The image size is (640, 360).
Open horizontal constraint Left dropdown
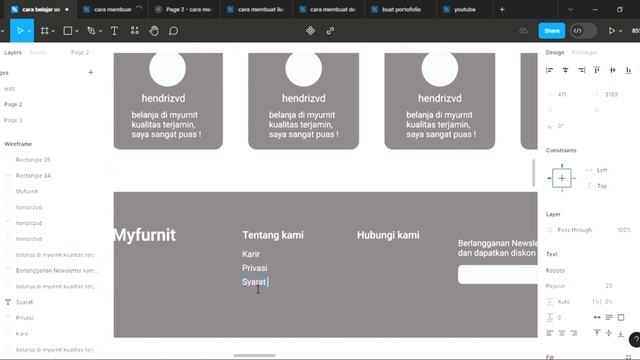tap(602, 170)
